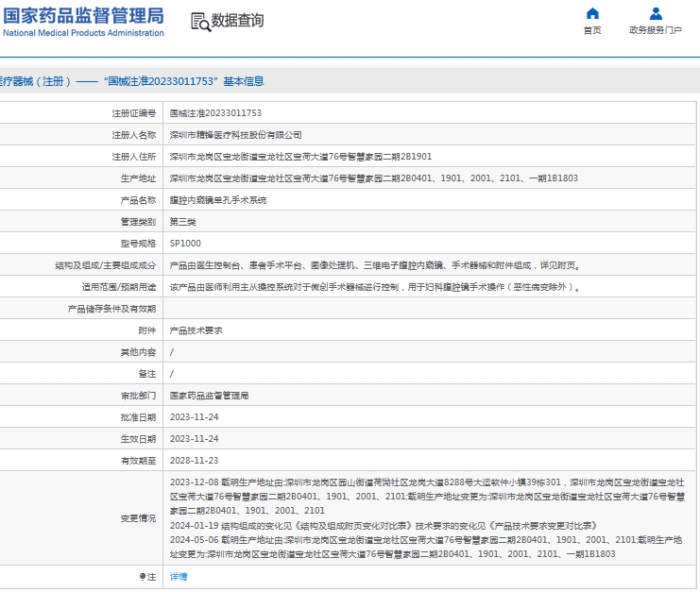Click the 产品技术要求 attachment value
700x592 pixels.
[196, 330]
